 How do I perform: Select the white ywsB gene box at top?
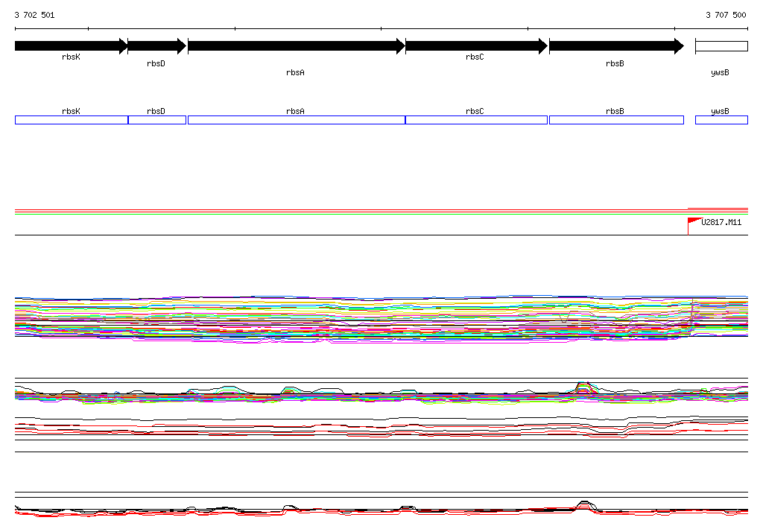(x=721, y=46)
